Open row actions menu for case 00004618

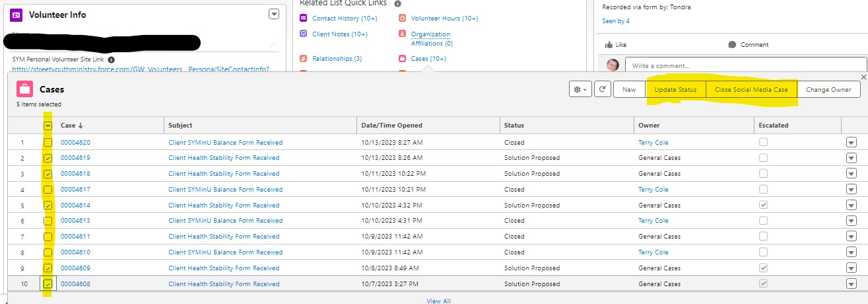pyautogui.click(x=851, y=174)
